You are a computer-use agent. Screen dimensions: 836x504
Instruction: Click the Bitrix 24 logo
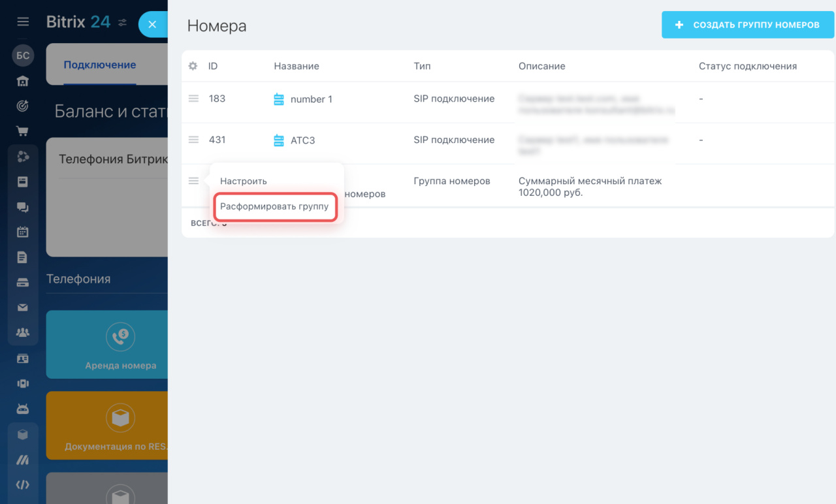(x=78, y=22)
